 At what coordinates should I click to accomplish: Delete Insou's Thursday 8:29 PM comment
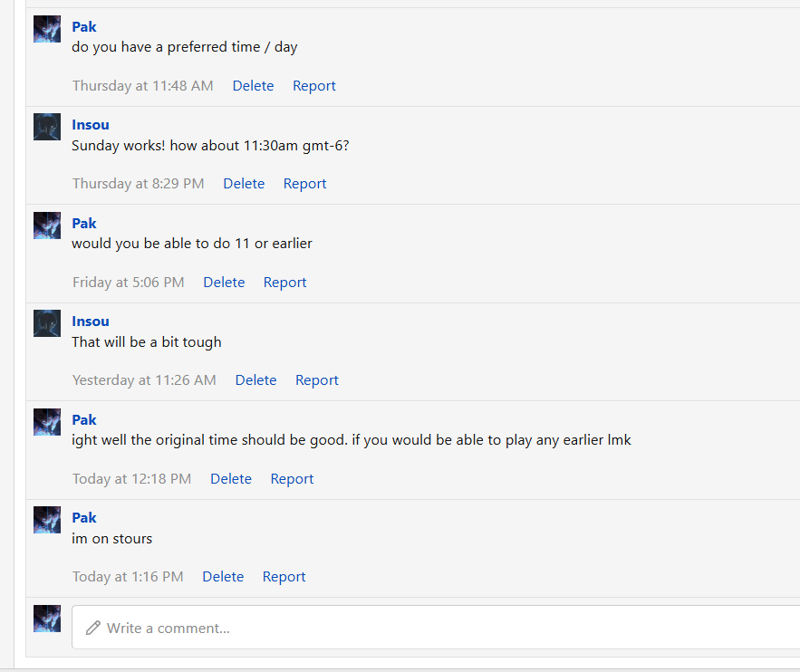point(244,184)
